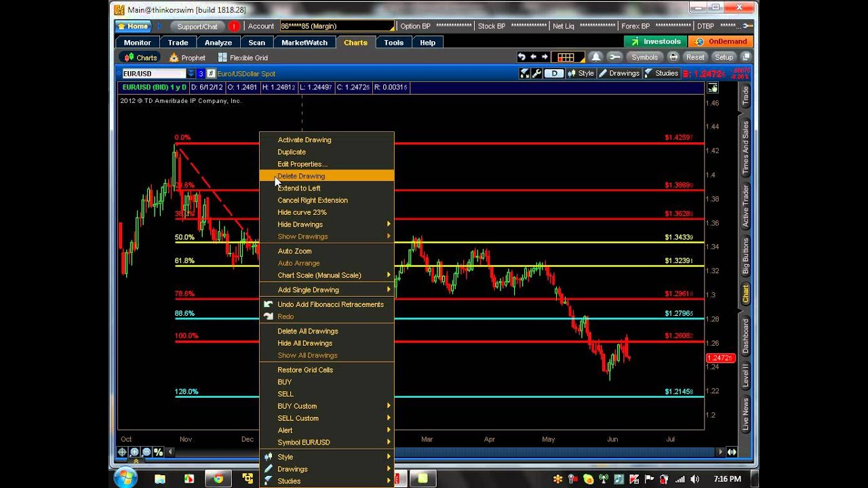Toggle the percent scale icon
The width and height of the screenshot is (868, 488).
(x=158, y=452)
